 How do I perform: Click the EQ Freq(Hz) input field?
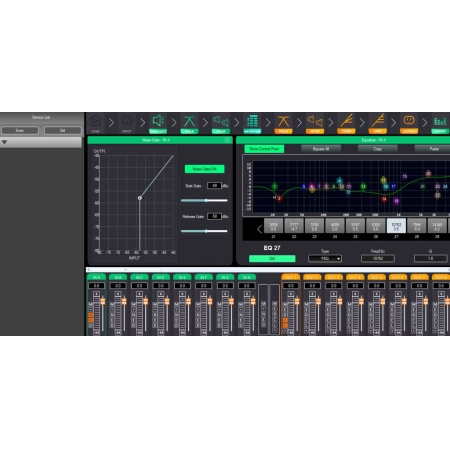378,258
